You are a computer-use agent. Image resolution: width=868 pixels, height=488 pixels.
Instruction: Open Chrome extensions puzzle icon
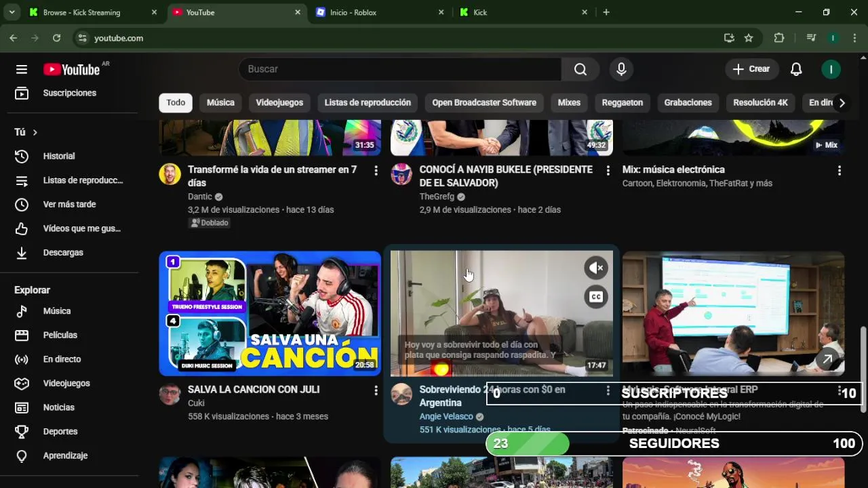pos(779,38)
